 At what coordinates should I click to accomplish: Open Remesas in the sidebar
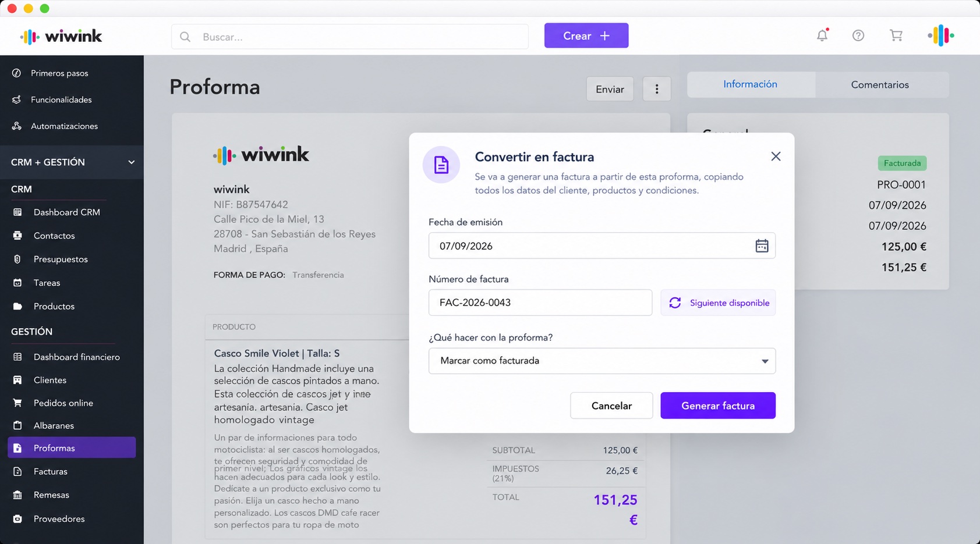(51, 495)
